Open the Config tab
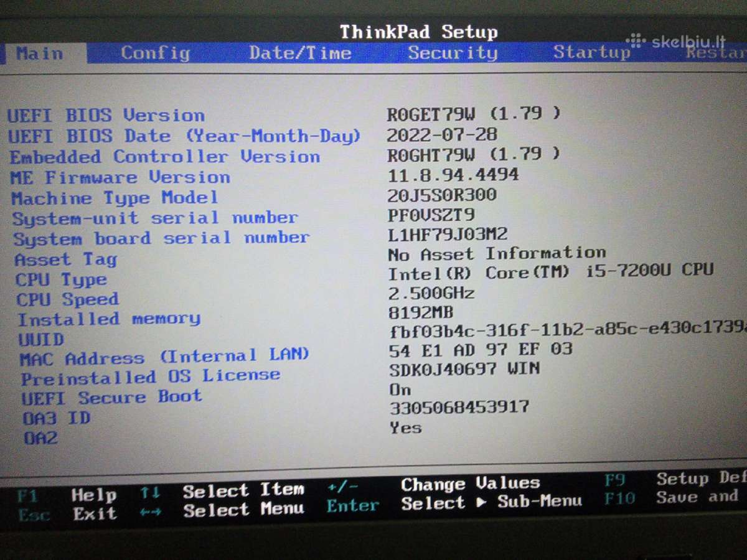Viewport: 747px width, 560px height. (x=156, y=53)
